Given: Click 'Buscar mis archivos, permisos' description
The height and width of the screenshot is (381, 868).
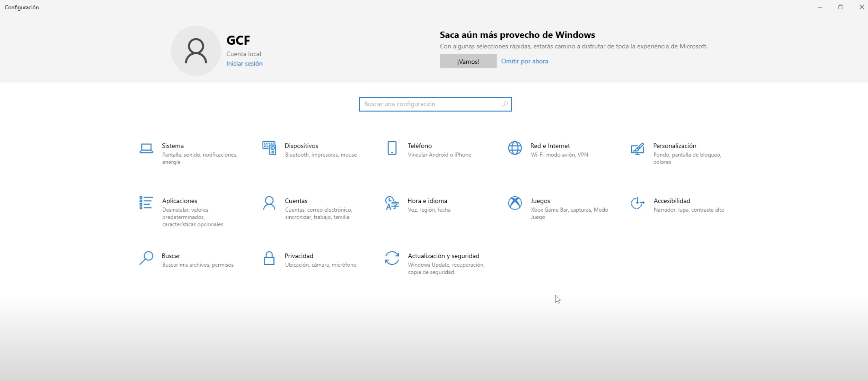Looking at the screenshot, I should (198, 265).
